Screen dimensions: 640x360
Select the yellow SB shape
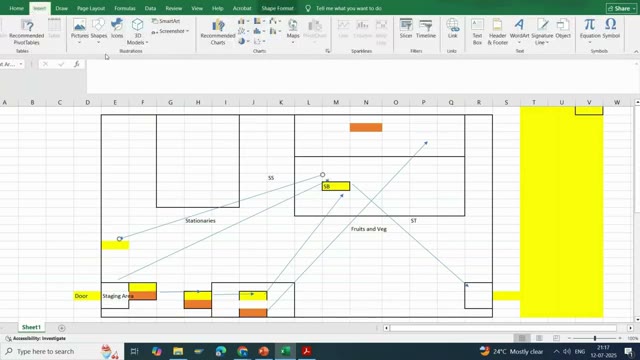(x=336, y=187)
